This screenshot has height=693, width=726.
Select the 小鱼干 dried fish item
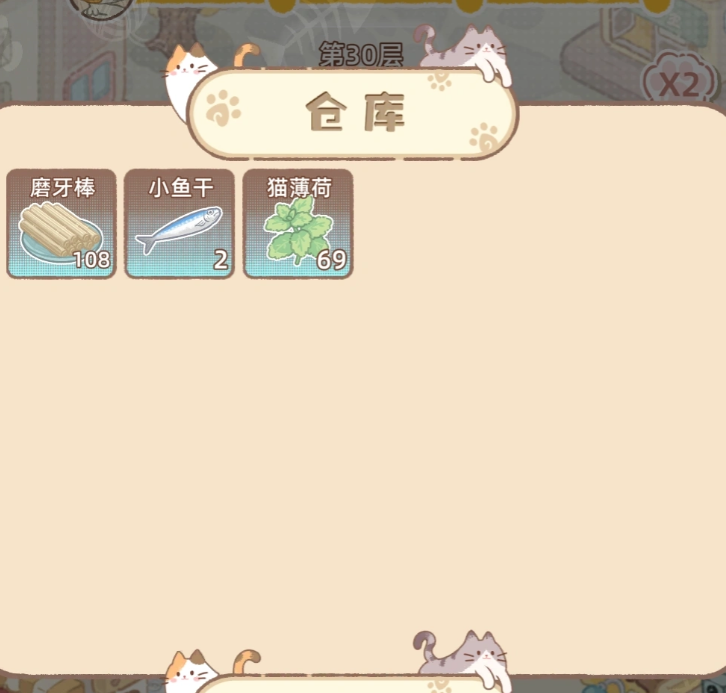[180, 224]
